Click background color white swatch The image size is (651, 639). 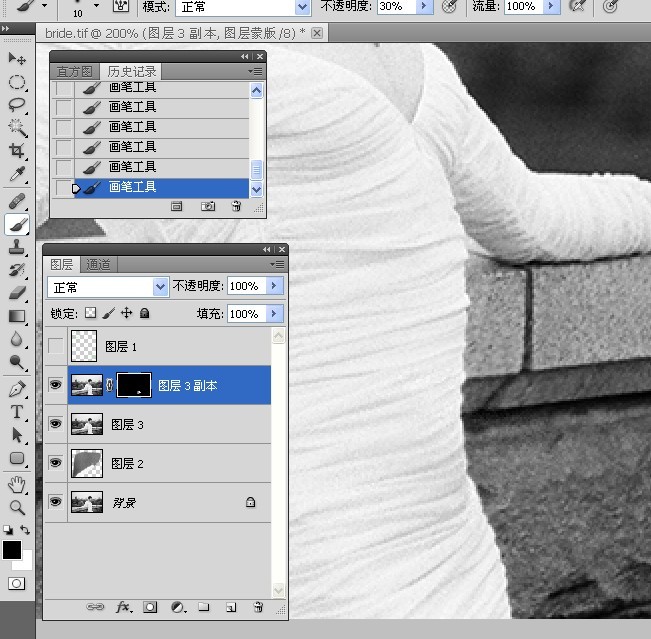(26, 563)
